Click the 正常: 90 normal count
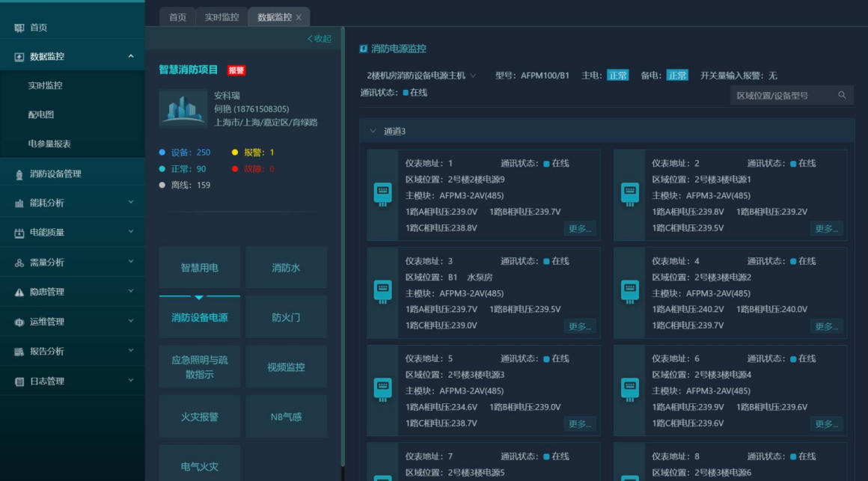 tap(183, 169)
